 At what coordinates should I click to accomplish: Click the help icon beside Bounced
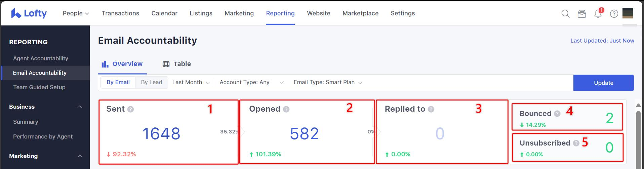pyautogui.click(x=557, y=114)
